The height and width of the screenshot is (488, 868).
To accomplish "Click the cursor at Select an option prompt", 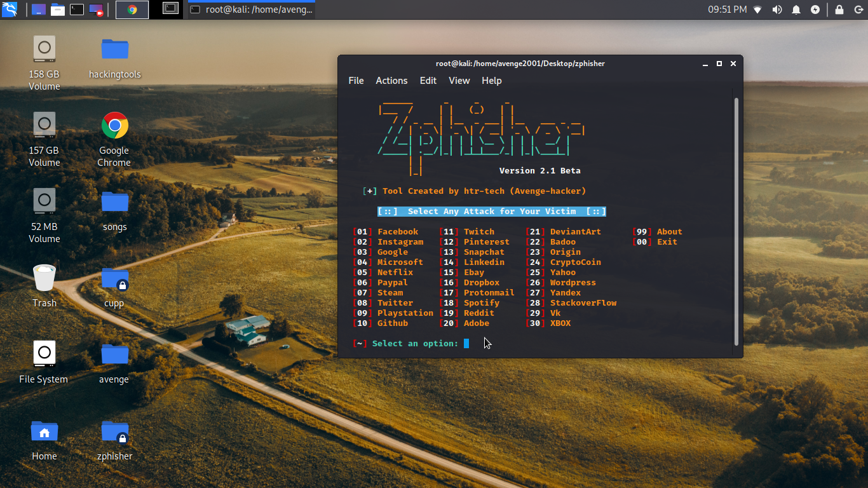I will [466, 344].
